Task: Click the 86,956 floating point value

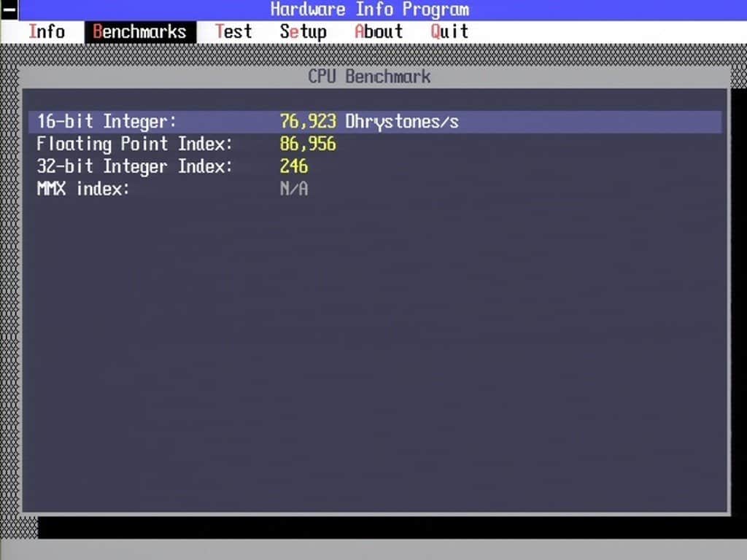Action: click(308, 144)
